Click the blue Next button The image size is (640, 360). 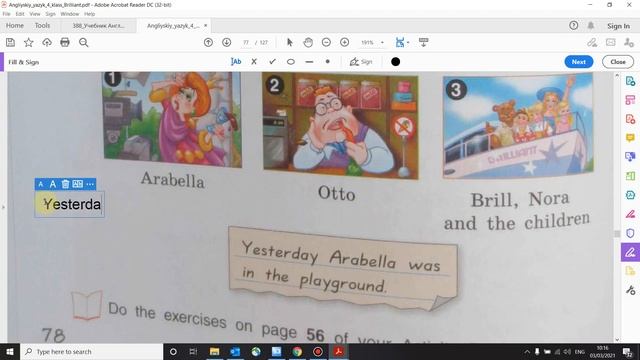pos(579,62)
